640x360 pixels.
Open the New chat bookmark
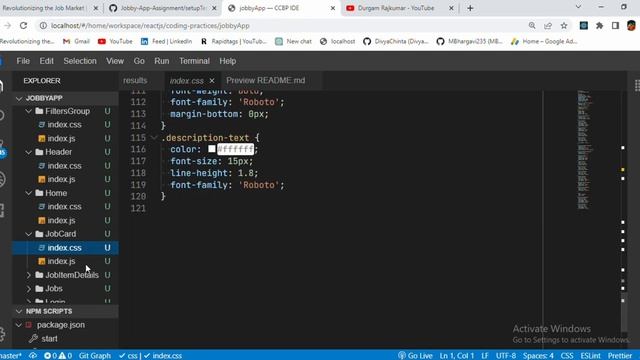click(293, 41)
